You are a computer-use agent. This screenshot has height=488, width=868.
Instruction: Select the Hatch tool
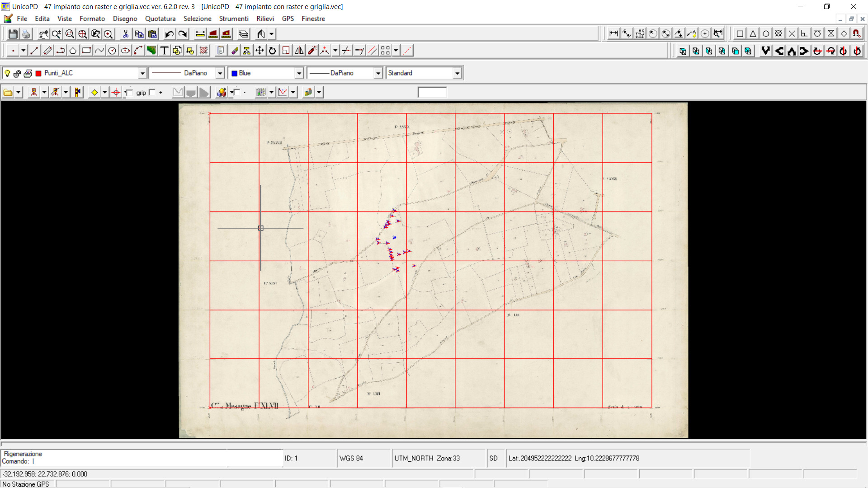click(x=203, y=51)
